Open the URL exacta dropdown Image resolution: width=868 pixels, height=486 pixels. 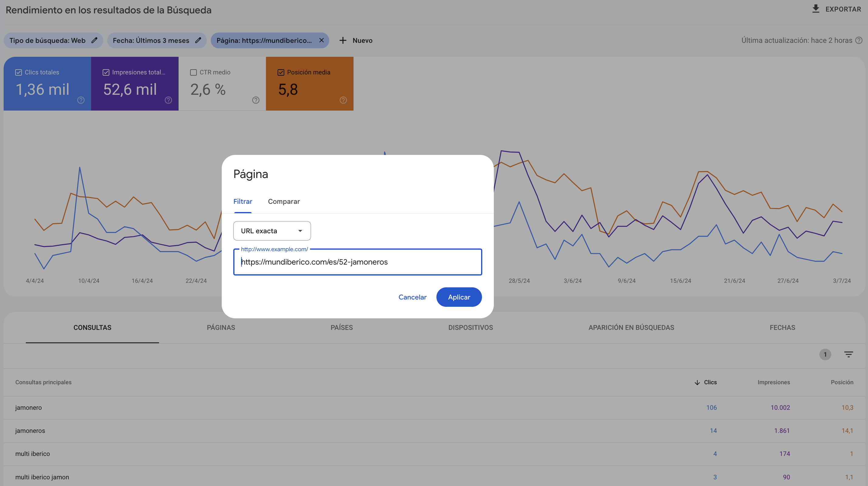point(272,231)
